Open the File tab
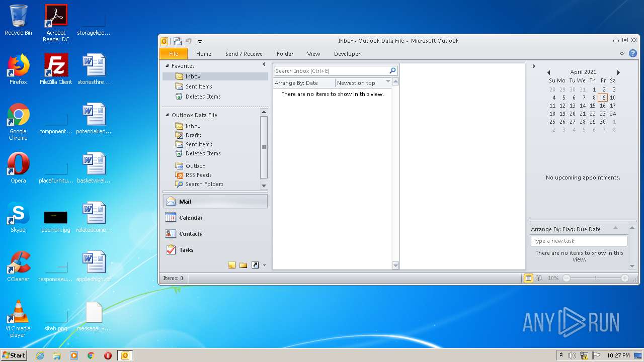The height and width of the screenshot is (362, 644). [174, 54]
